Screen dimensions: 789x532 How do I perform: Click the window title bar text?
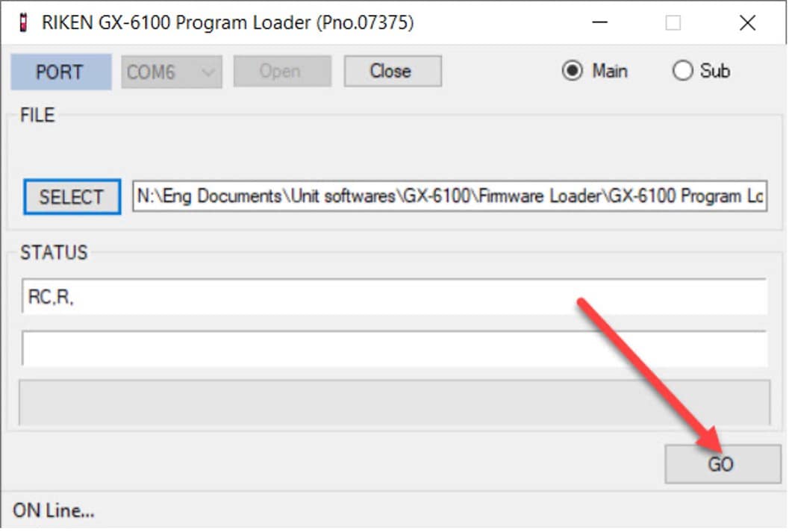coord(228,23)
